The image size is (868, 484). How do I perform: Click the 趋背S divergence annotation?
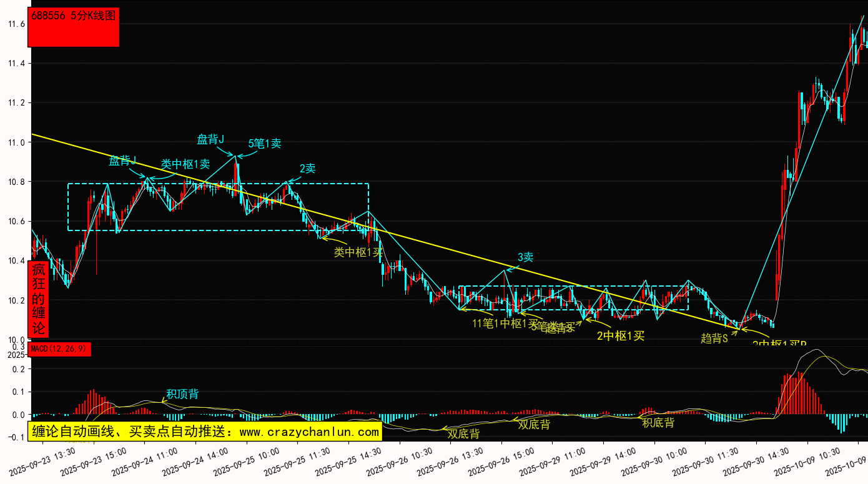[714, 338]
